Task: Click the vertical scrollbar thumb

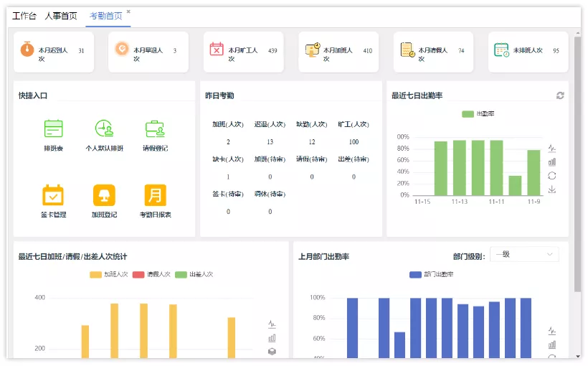Action: pos(577,164)
